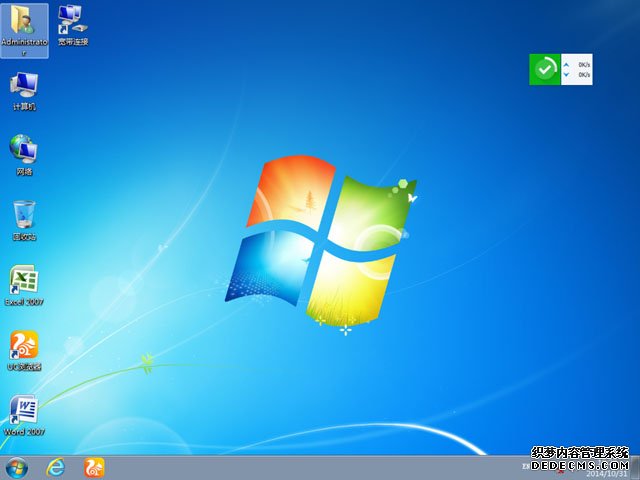Click the download speed 0K/s readout
The height and width of the screenshot is (480, 640).
coord(584,75)
